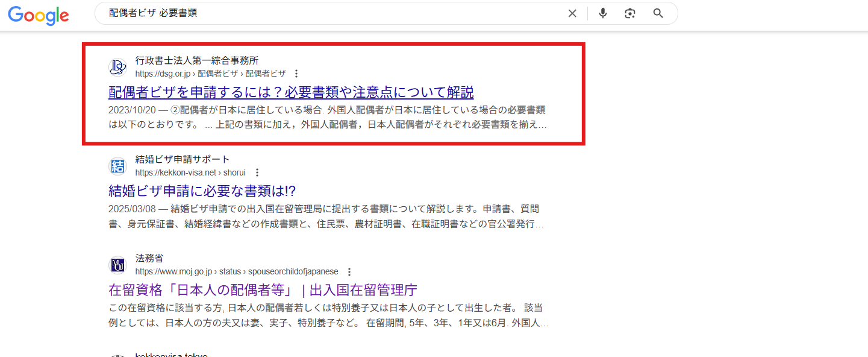
Task: Click the dsg.or.jp breadcrumb URL
Action: click(x=210, y=74)
